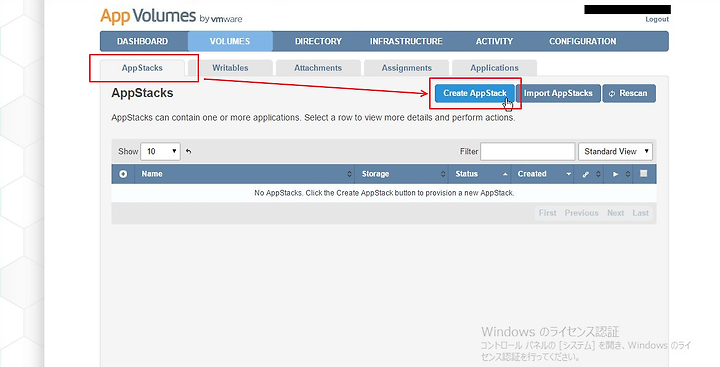The image size is (720, 367).
Task: Sort table by Name column
Action: tap(244, 174)
